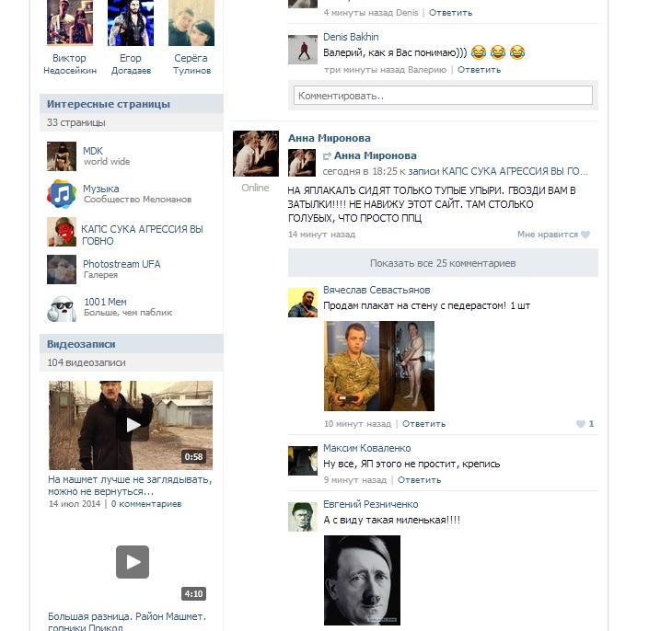Click the heart icon on Вячеслав Севастьянов's comment
672x631 pixels.
tap(580, 424)
